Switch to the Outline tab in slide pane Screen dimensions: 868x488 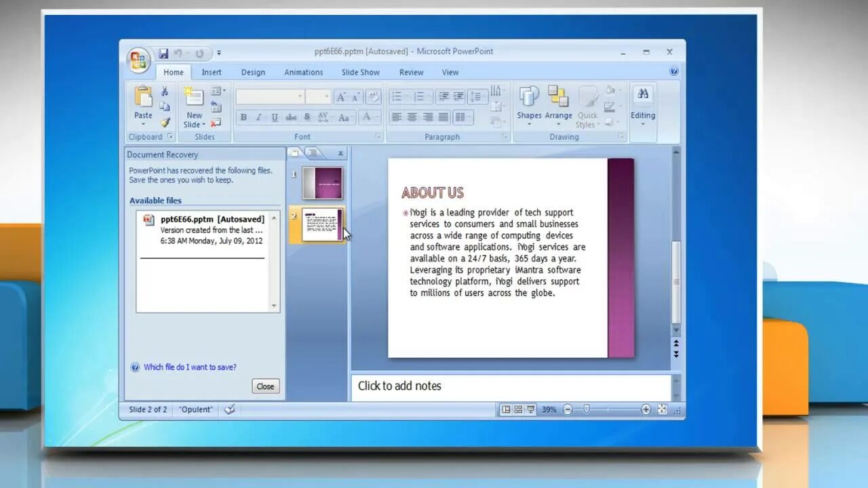point(313,153)
